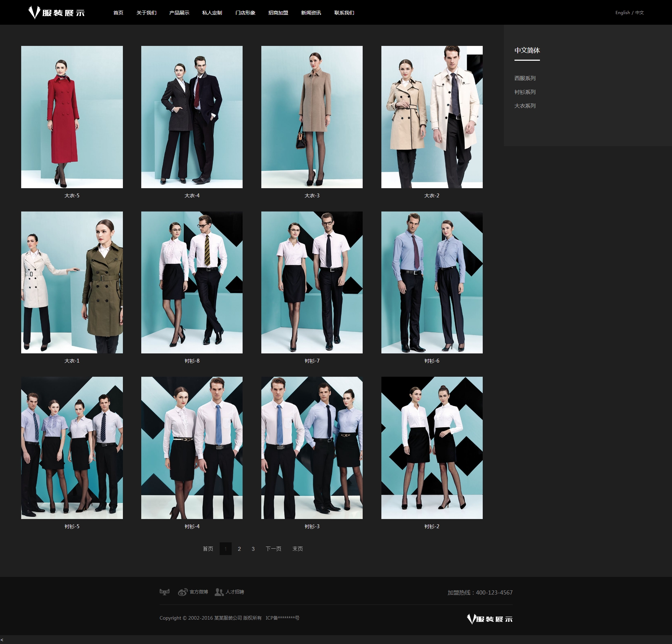Click the Tmall cat icon in footer
Screen dimensions: 672x644
point(164,592)
